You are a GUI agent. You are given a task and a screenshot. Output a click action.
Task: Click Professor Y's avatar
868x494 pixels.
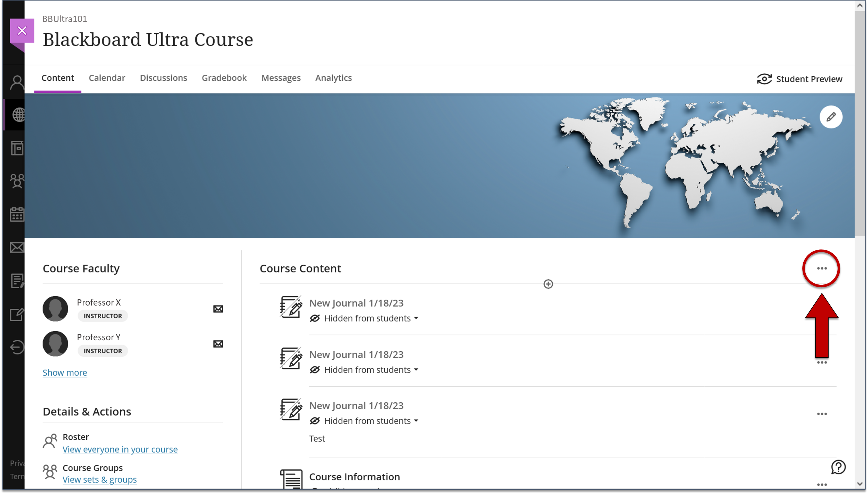(55, 344)
